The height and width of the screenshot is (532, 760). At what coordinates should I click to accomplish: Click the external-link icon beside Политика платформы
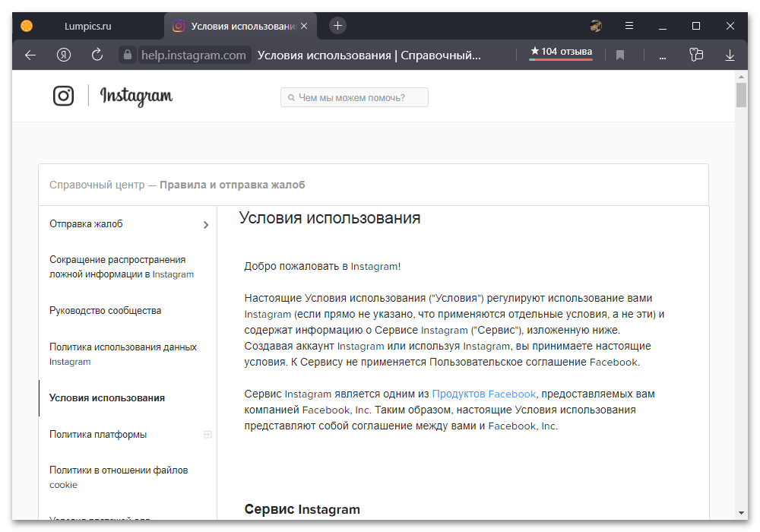(207, 434)
